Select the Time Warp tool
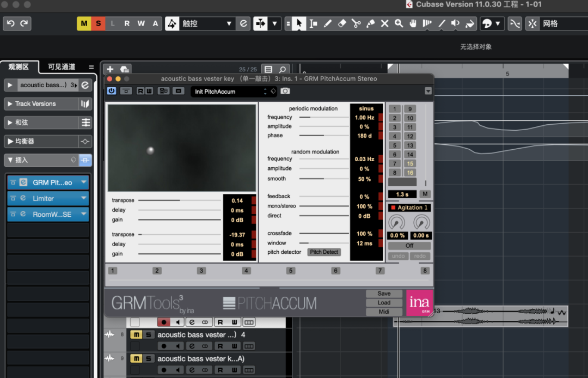Viewport: 588px width, 378px height. pyautogui.click(x=427, y=23)
